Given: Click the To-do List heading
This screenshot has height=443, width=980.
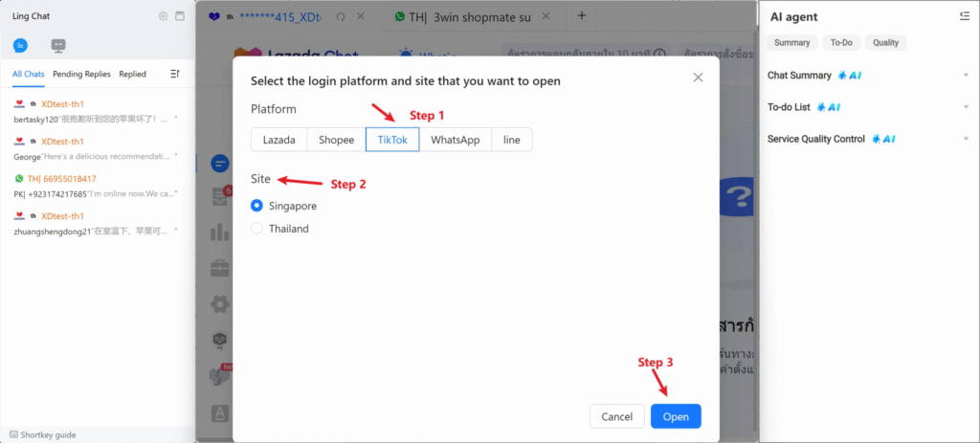Looking at the screenshot, I should pyautogui.click(x=789, y=107).
